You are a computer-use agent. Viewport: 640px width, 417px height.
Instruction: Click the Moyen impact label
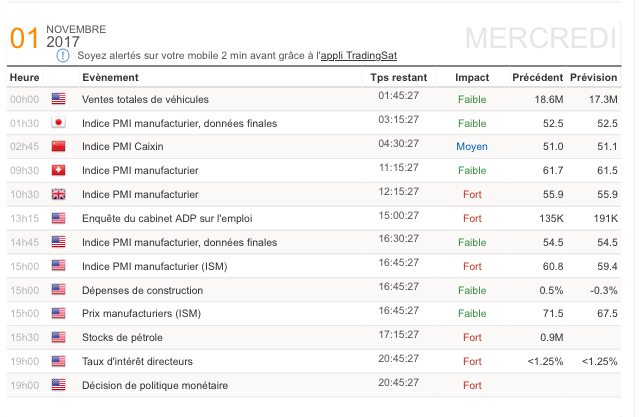(x=472, y=147)
